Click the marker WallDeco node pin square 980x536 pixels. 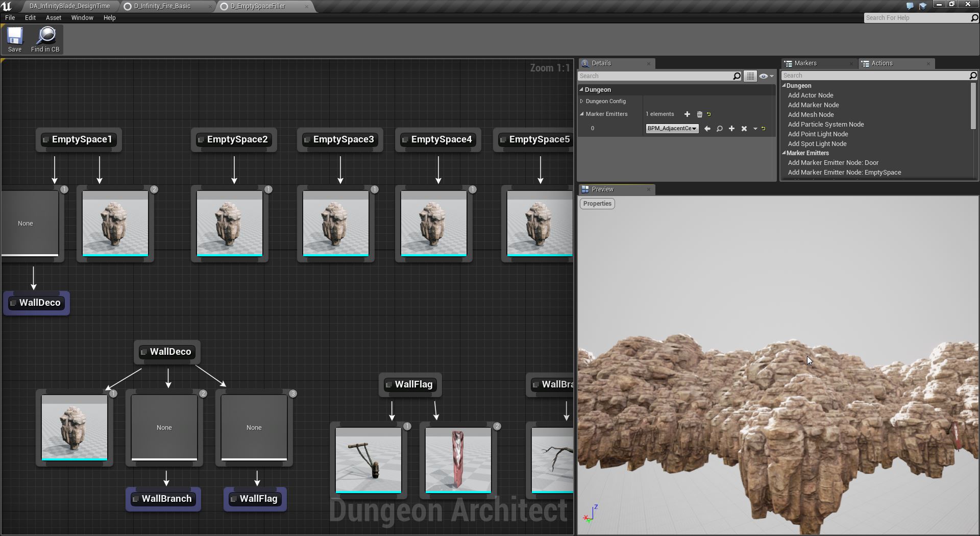[144, 352]
